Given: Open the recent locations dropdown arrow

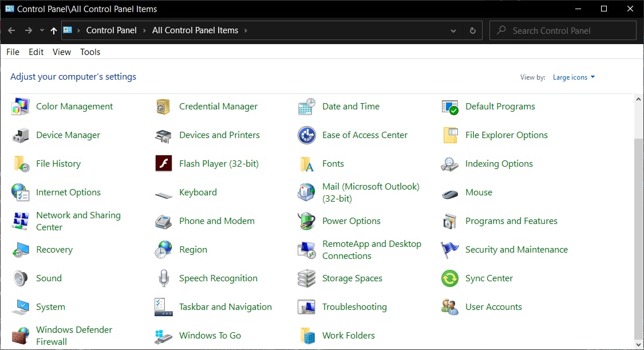Looking at the screenshot, I should 42,31.
